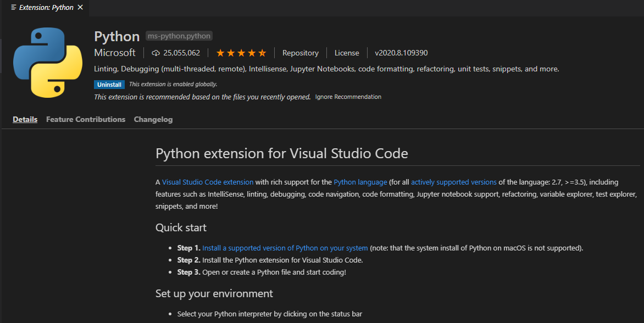Click the first rating star
Screen dimensions: 644x323
pos(220,52)
